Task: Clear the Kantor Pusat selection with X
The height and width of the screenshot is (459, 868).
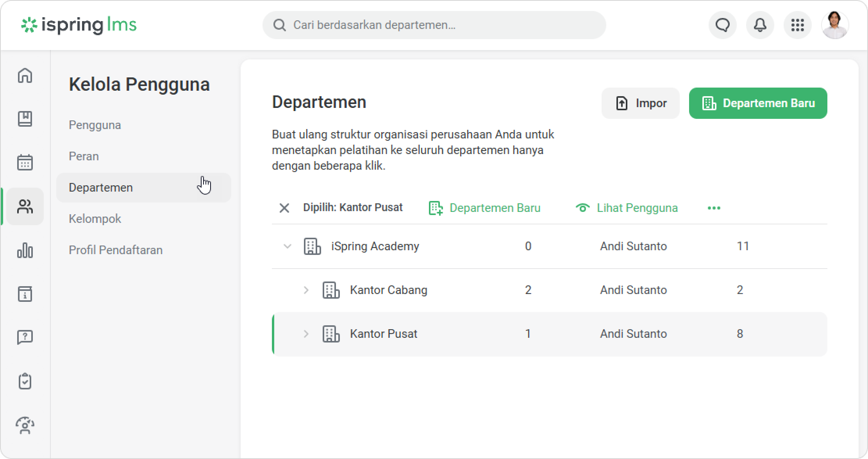Action: (x=284, y=208)
